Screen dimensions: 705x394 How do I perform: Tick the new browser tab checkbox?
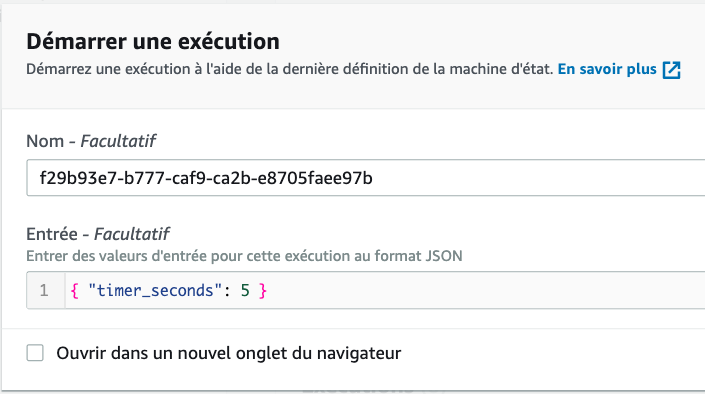pyautogui.click(x=35, y=353)
